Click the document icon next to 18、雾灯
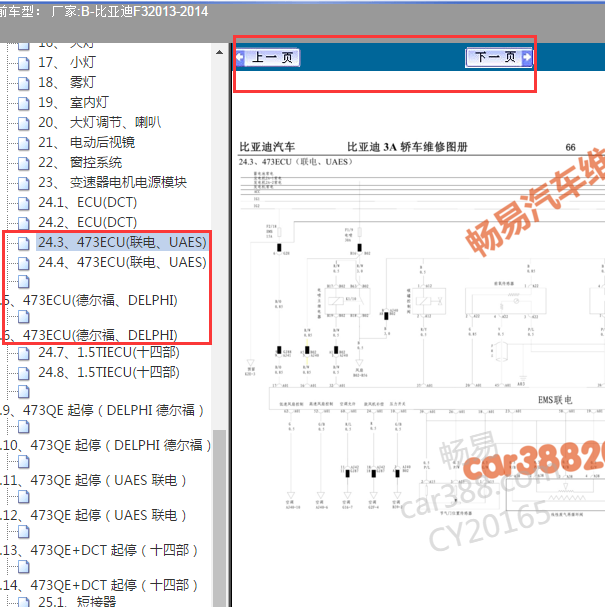Viewport: 605px width, 607px height. pos(24,82)
